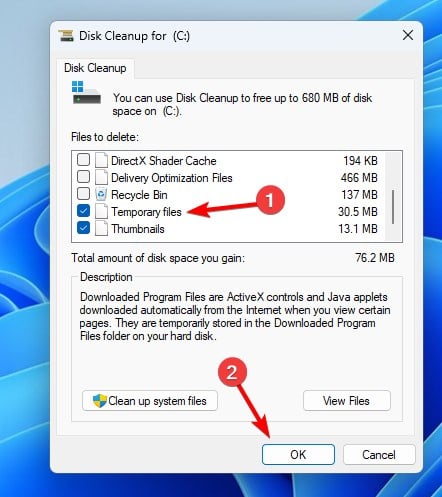Screen dimensions: 442x497
Task: Click the Disk Cleanup title bar icon
Action: 66,35
